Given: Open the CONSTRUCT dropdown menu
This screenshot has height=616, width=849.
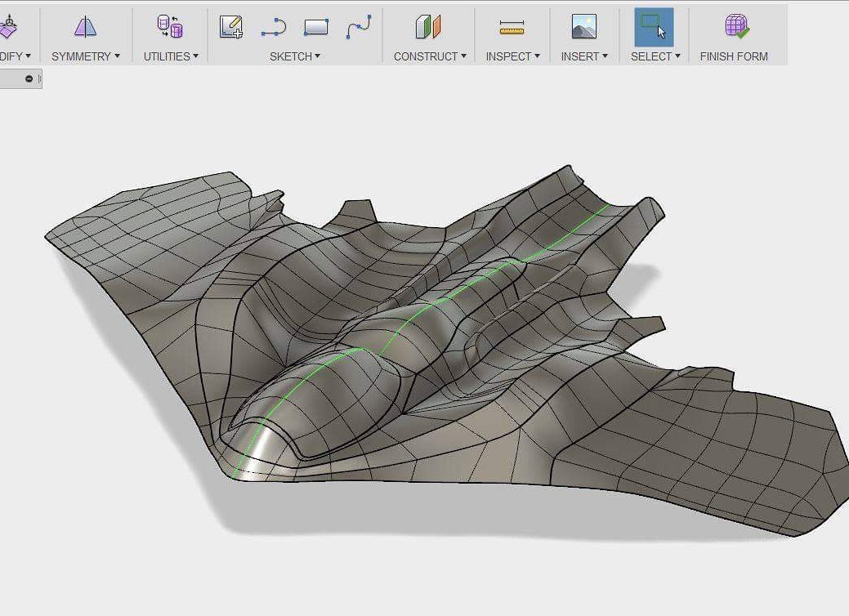Looking at the screenshot, I should pos(430,56).
